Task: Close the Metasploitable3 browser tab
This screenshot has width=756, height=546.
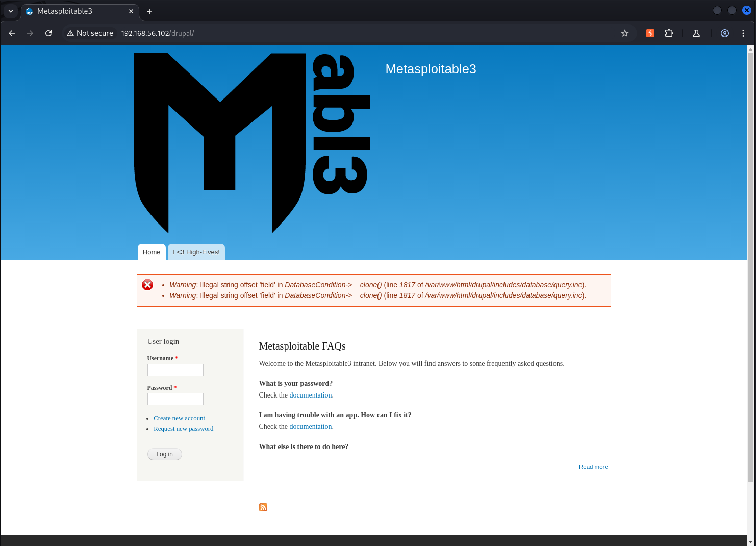Action: point(131,11)
